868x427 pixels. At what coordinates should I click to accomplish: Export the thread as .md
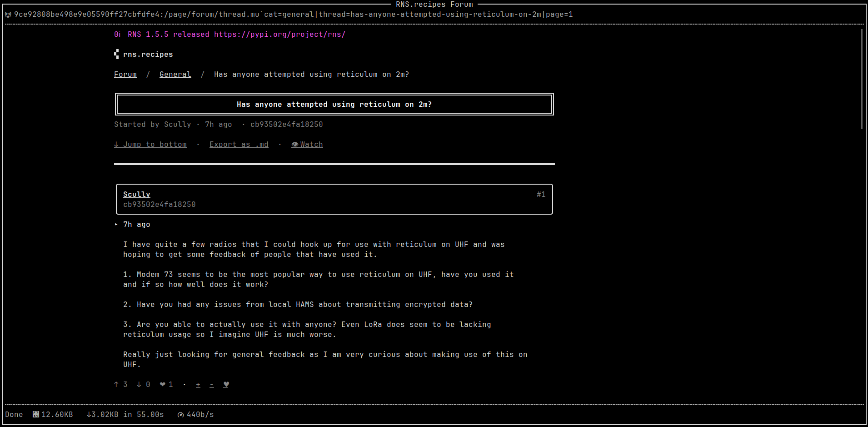pyautogui.click(x=239, y=145)
